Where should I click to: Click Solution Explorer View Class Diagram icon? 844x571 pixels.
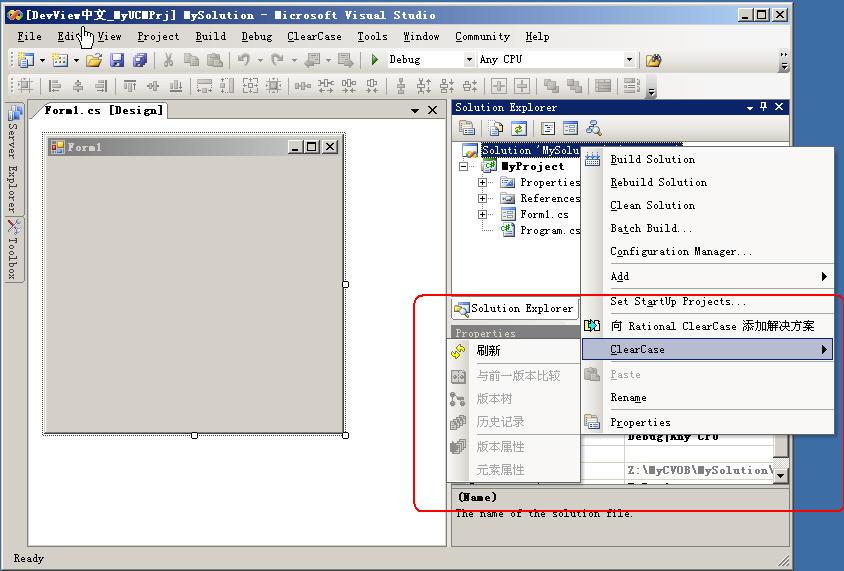click(594, 128)
